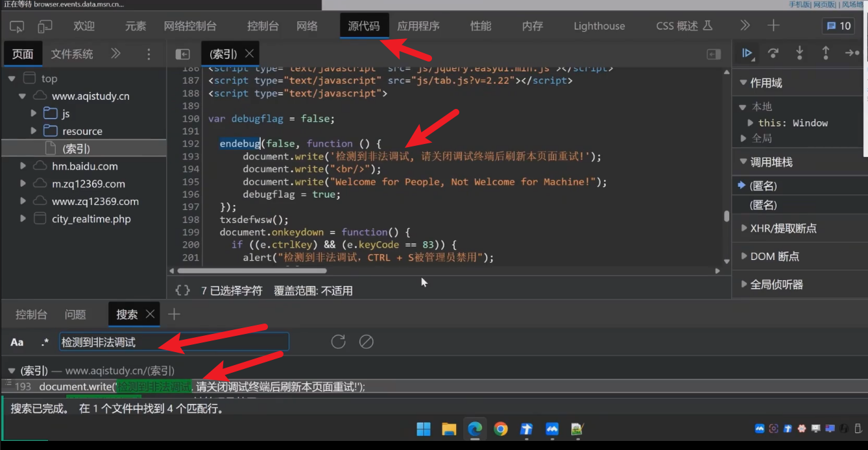Image resolution: width=868 pixels, height=450 pixels.
Task: Select the 文件系统 tab
Action: coord(72,54)
